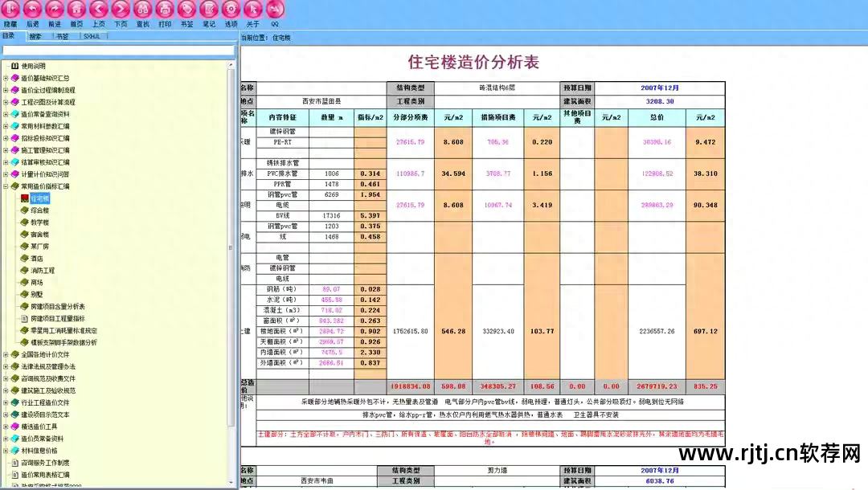Click the total value 2679719.23
The image size is (868, 490).
coord(657,386)
